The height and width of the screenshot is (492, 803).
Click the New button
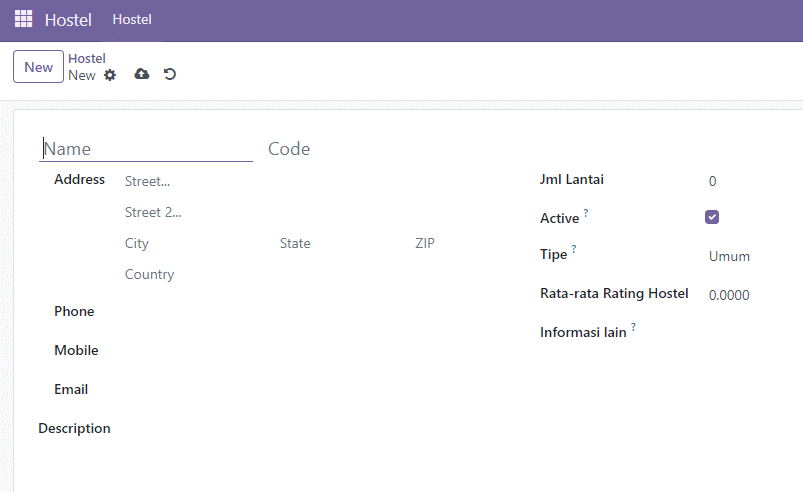pyautogui.click(x=38, y=67)
